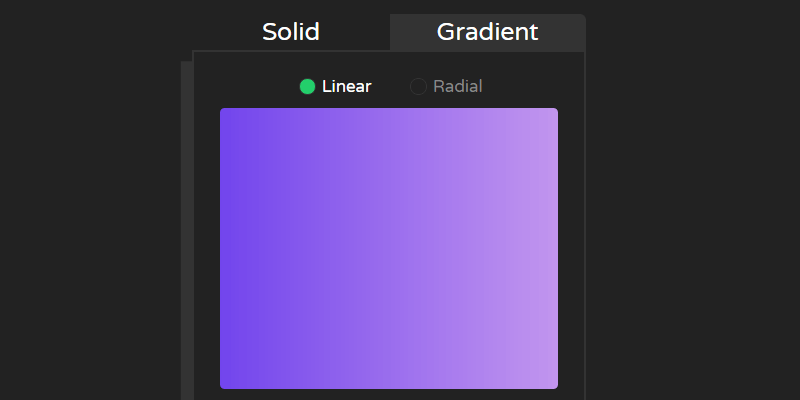This screenshot has width=800, height=400.
Task: Click the green Linear radio dot
Action: click(308, 87)
